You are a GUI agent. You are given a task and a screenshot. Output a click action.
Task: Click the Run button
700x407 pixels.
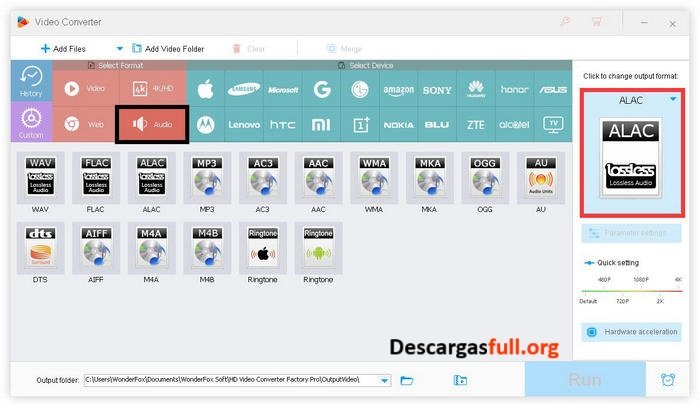[x=585, y=379]
